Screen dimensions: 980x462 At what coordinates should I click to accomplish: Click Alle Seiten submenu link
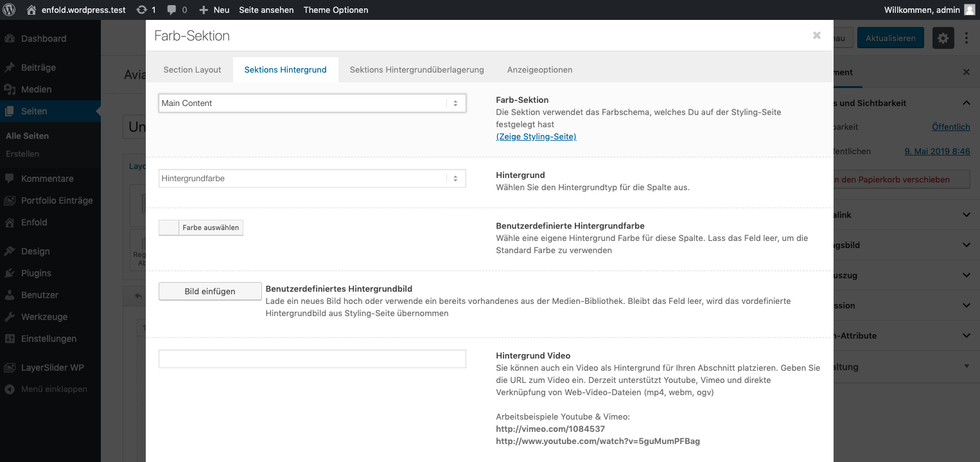[27, 136]
